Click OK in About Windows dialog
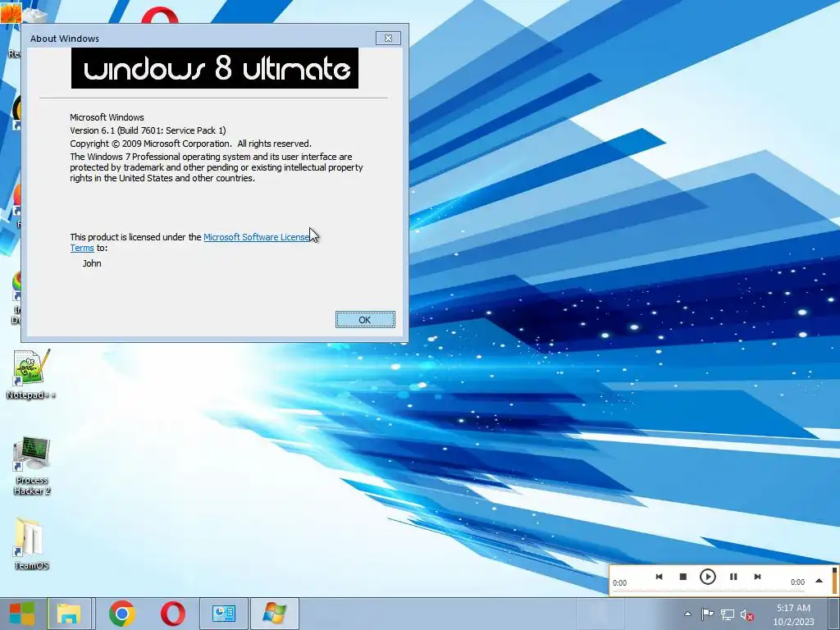Viewport: 840px width, 630px height. [x=365, y=319]
